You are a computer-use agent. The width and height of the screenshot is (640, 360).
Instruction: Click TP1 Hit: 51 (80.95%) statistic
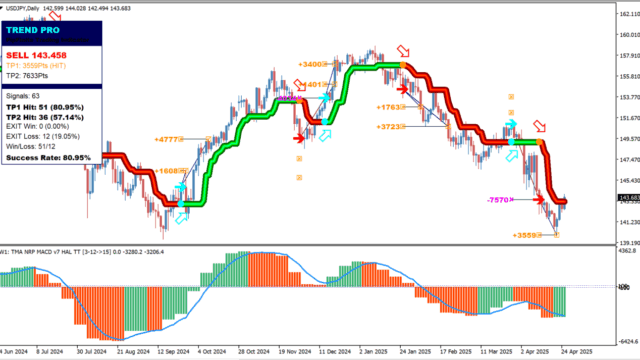tap(45, 107)
